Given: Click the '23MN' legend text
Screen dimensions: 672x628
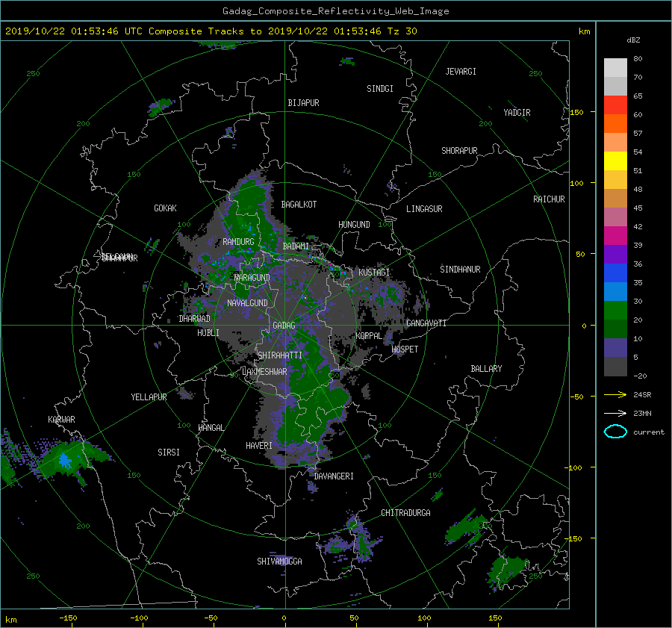Looking at the screenshot, I should click(642, 413).
